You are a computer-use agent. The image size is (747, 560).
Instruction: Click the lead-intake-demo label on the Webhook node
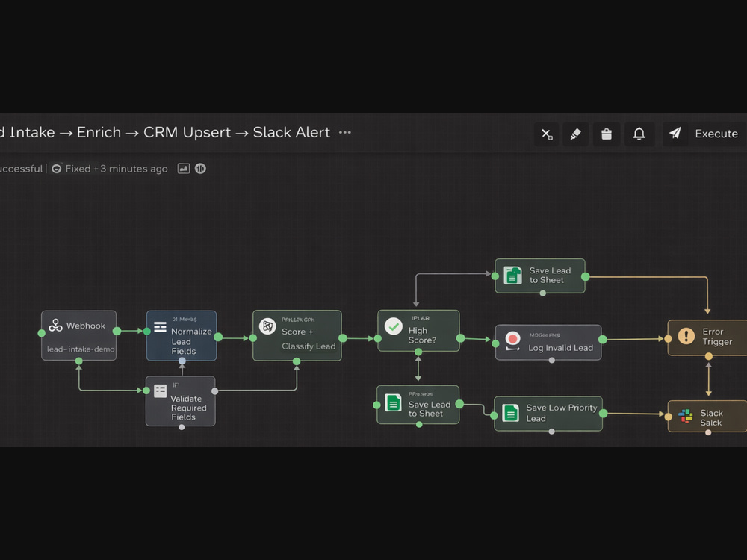[x=81, y=349]
